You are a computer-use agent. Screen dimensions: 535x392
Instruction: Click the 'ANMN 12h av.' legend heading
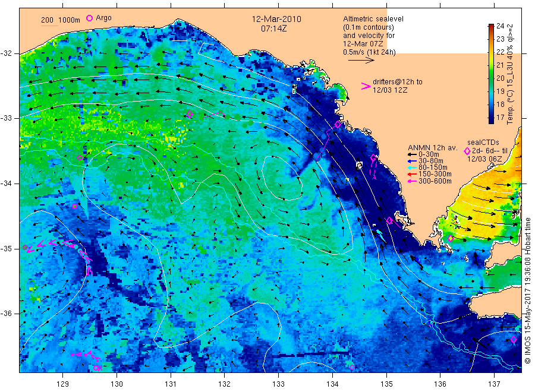coord(433,148)
